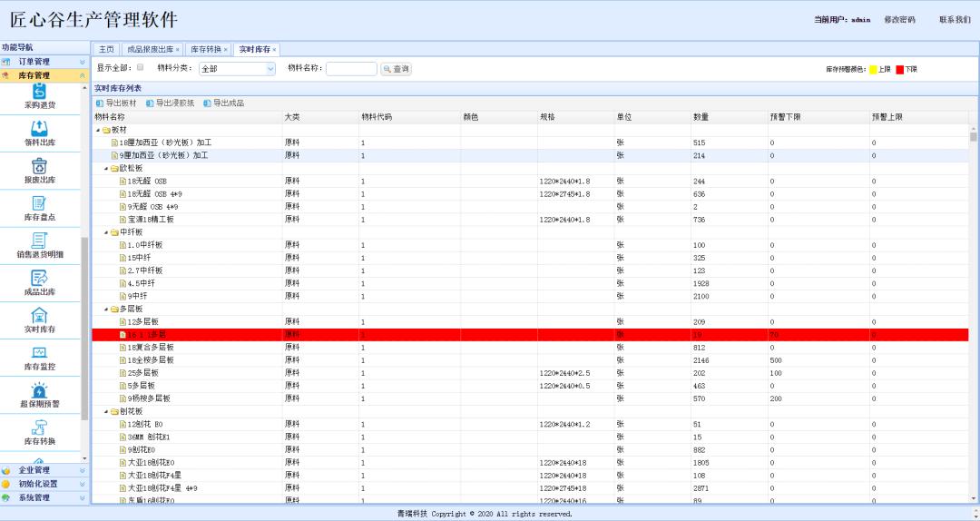The image size is (980, 521).
Task: Tick the 显示全部 checkbox
Action: pos(140,68)
